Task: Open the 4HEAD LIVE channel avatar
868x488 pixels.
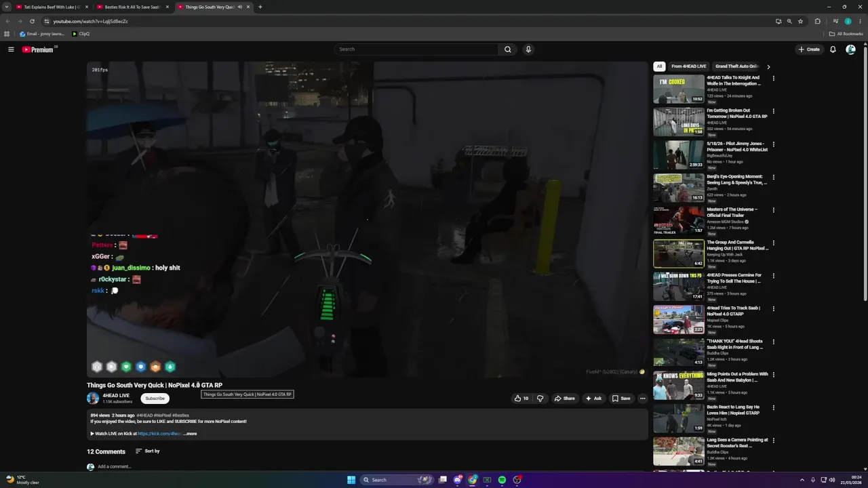Action: 93,398
